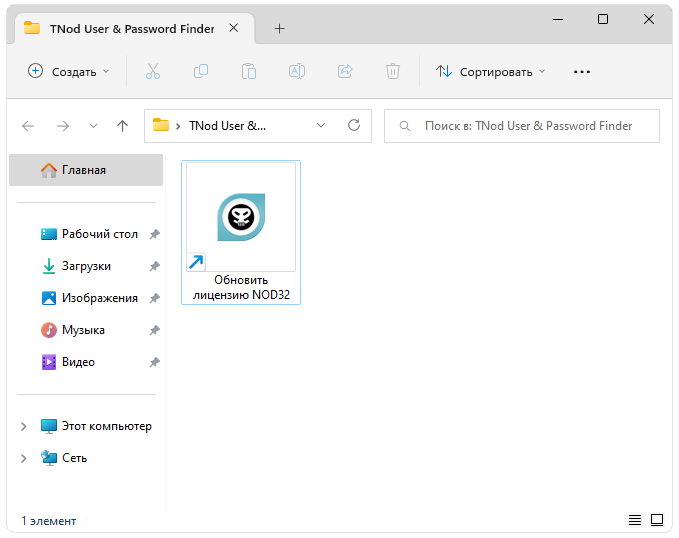Image resolution: width=679 pixels, height=538 pixels.
Task: Switch to details list view
Action: (x=634, y=520)
